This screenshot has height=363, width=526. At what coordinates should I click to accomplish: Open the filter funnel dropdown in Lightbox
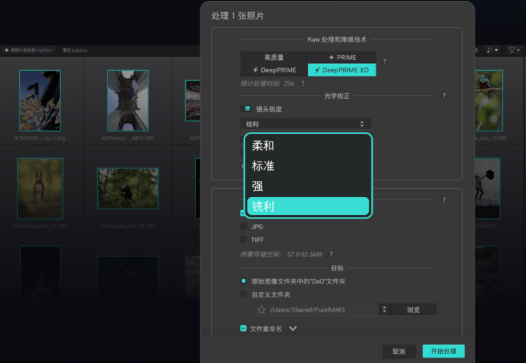click(514, 50)
